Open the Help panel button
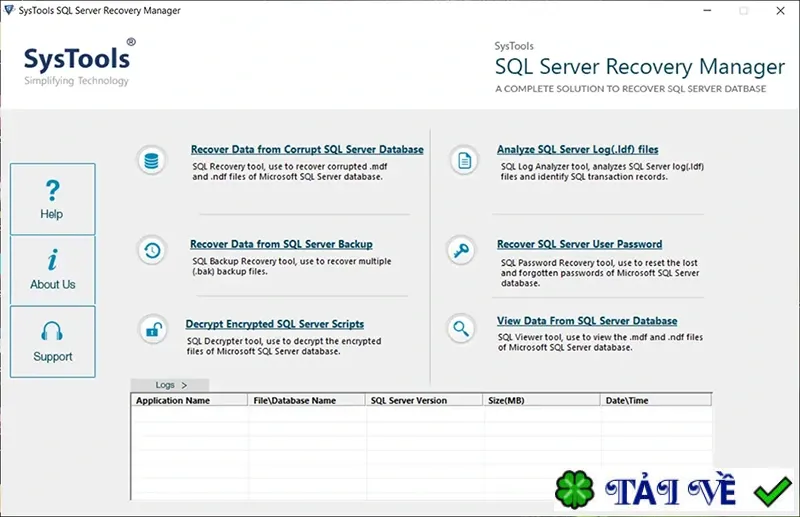This screenshot has height=517, width=800. coord(53,199)
